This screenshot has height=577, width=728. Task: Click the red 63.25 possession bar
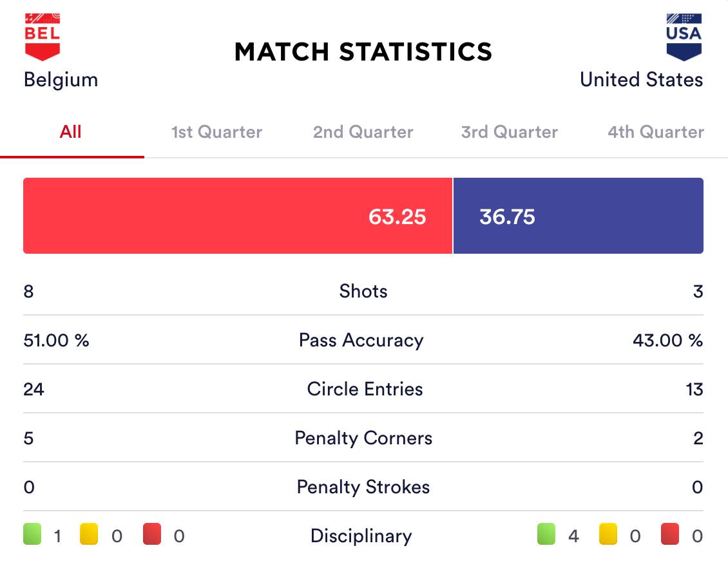point(238,216)
